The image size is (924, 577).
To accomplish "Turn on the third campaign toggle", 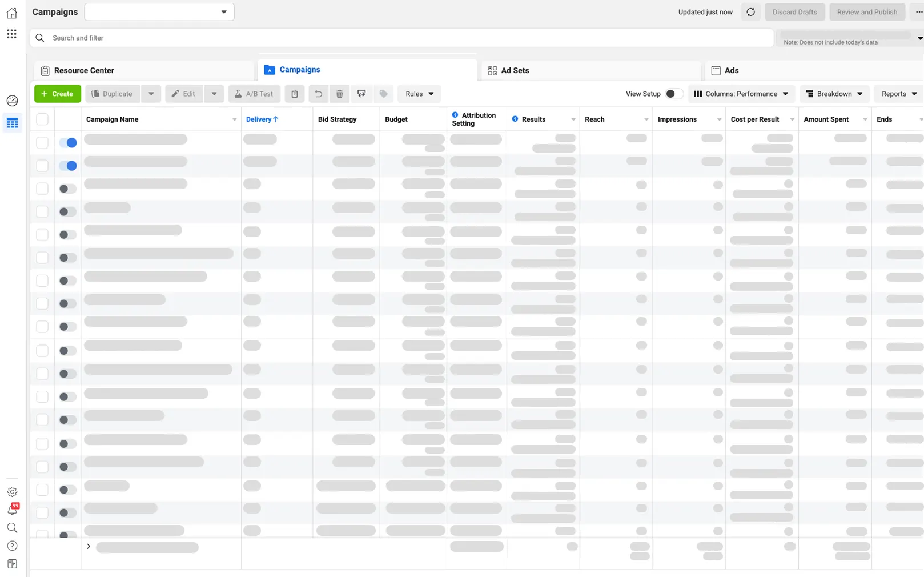I will click(68, 189).
